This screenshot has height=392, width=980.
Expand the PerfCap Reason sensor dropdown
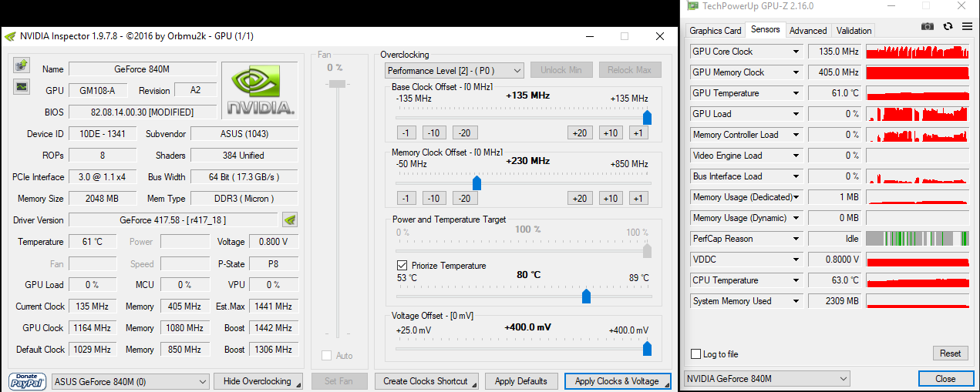pos(796,239)
